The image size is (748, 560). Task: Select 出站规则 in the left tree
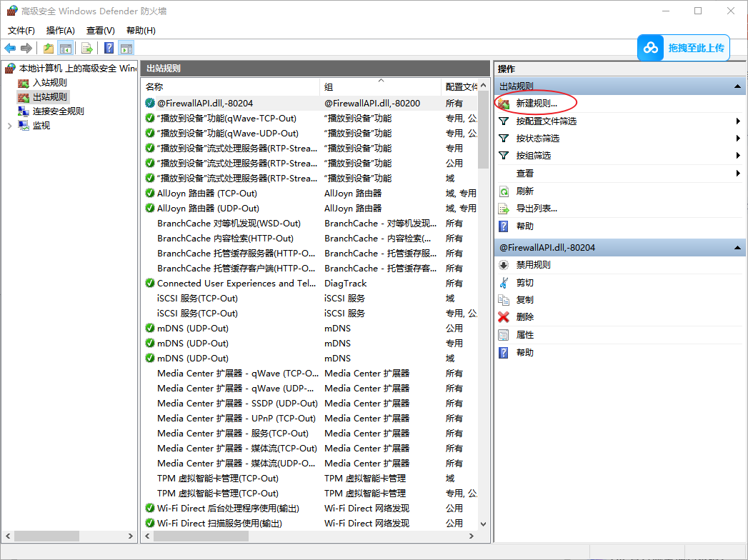[49, 97]
